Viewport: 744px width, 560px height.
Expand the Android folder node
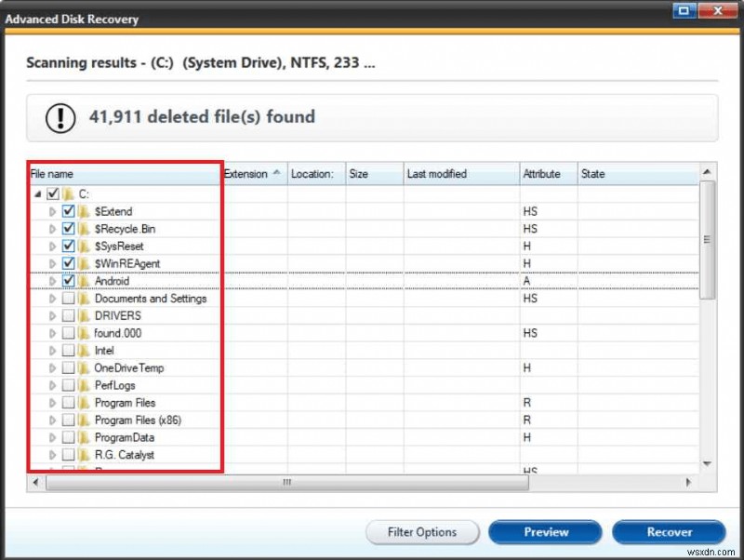pos(53,282)
